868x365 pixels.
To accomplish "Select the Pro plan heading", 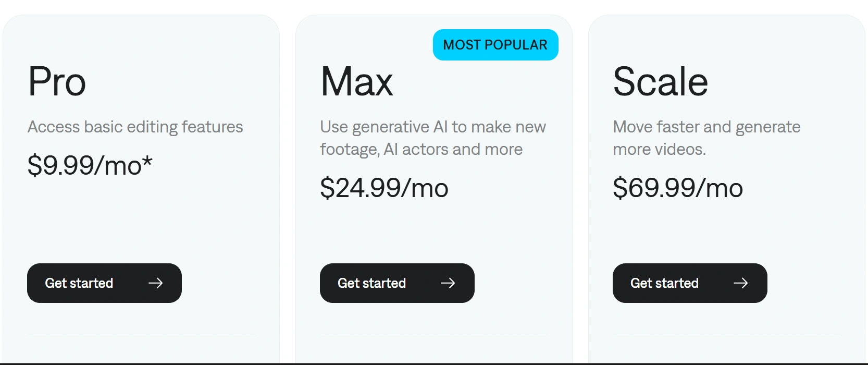I will point(57,82).
